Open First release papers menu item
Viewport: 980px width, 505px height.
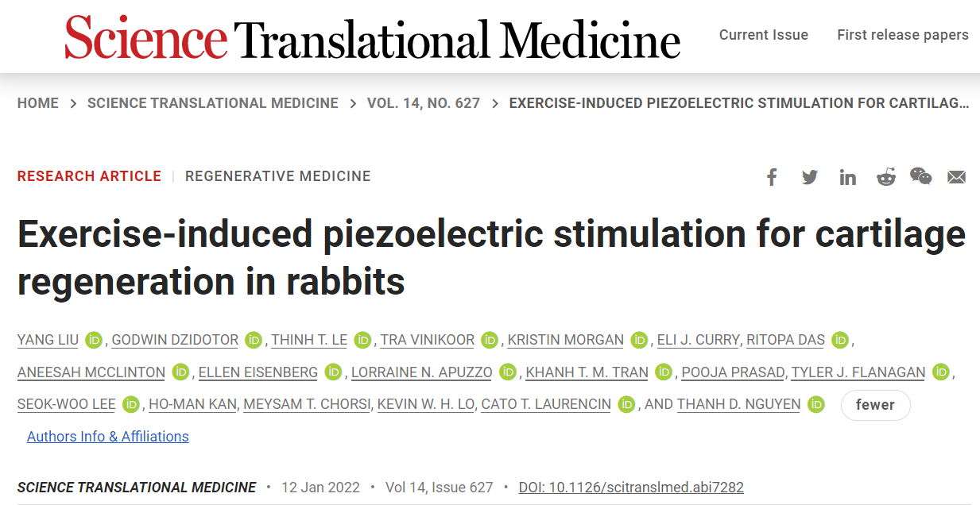[903, 35]
